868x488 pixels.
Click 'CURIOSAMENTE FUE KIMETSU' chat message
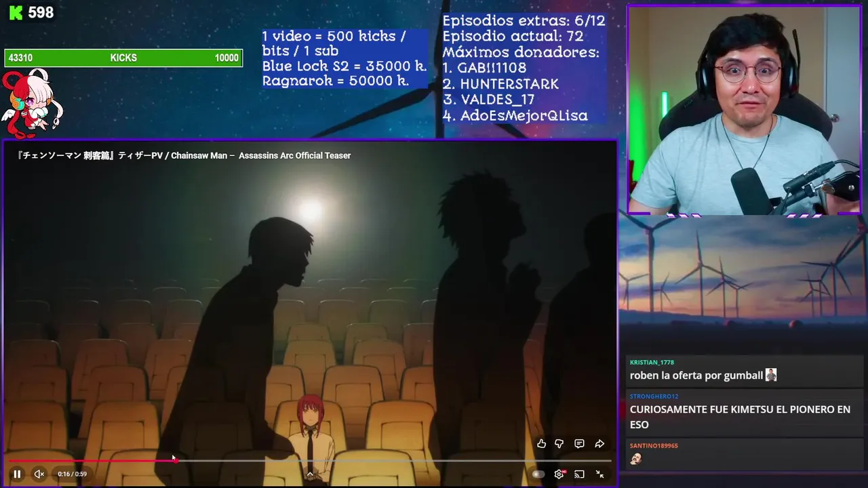point(740,417)
